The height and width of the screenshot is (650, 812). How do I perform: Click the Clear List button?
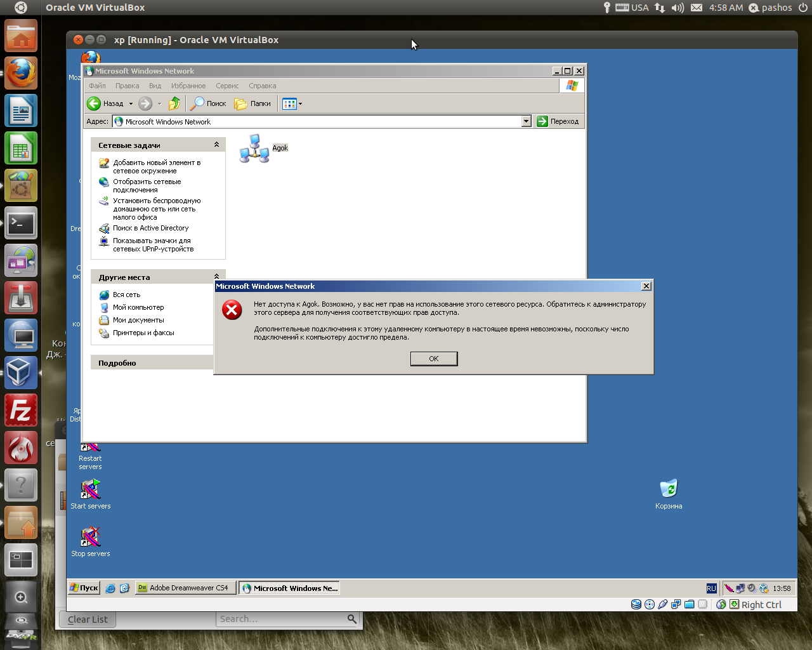(x=88, y=620)
